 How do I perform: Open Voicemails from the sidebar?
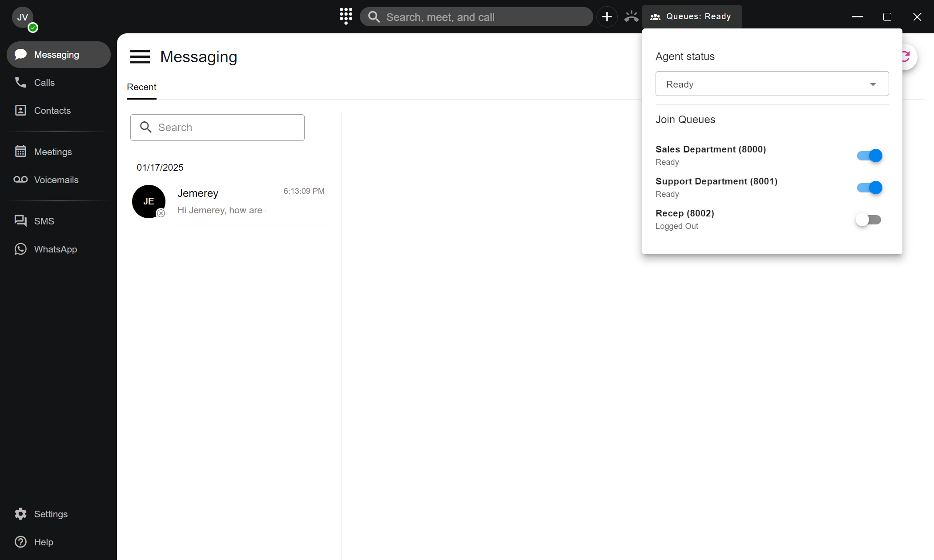pyautogui.click(x=56, y=180)
